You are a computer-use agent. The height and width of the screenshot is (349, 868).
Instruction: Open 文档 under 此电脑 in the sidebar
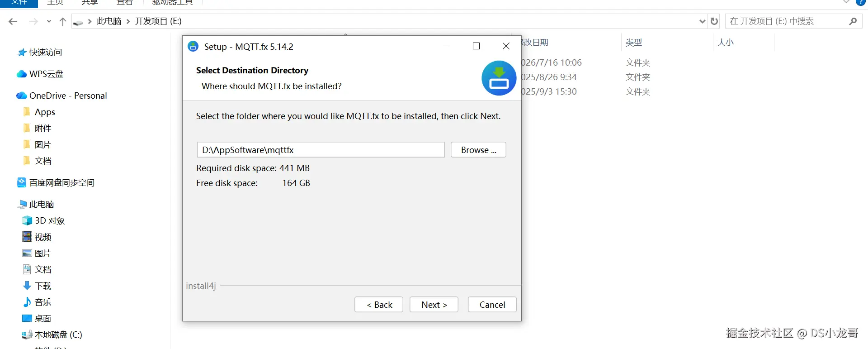37,269
